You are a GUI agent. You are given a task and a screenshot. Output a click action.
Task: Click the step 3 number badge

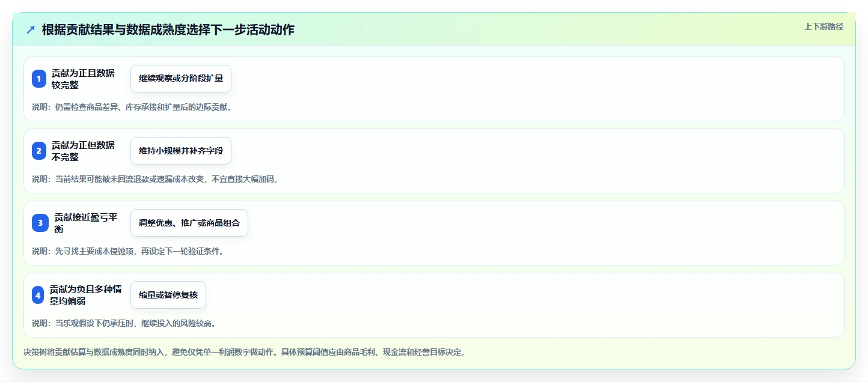[x=40, y=223]
